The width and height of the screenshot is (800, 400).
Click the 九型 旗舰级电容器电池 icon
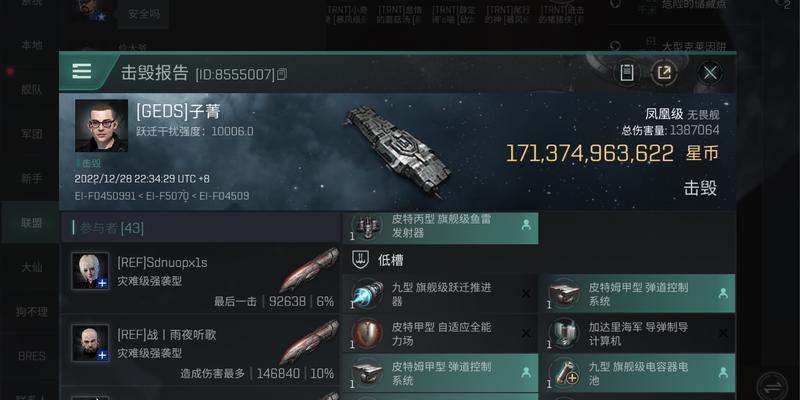click(x=564, y=373)
